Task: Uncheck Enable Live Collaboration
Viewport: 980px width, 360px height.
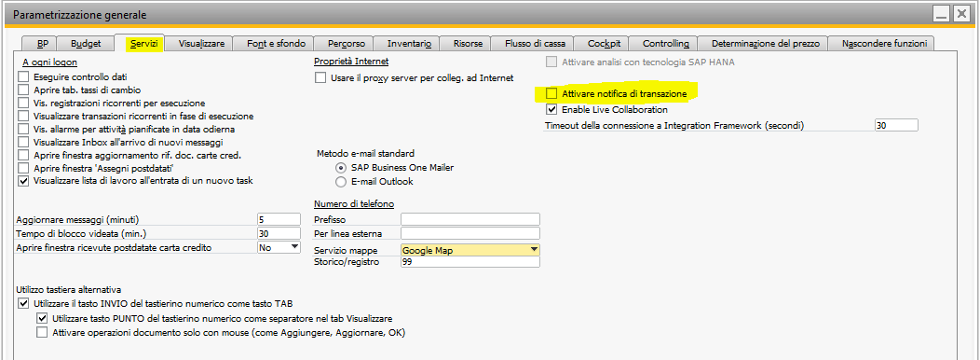Action: pos(551,109)
